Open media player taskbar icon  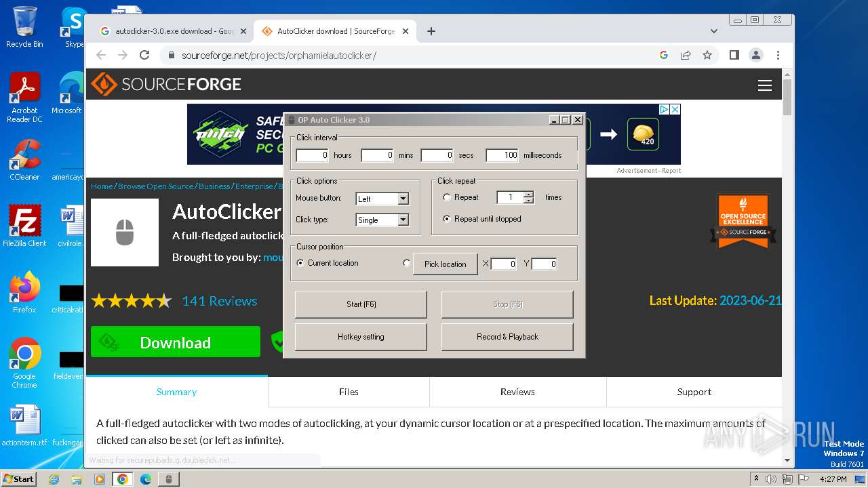(100, 479)
